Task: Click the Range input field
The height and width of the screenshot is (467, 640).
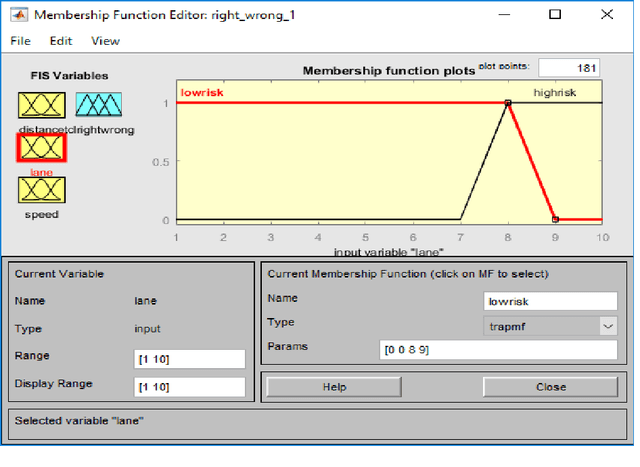Action: (190, 359)
